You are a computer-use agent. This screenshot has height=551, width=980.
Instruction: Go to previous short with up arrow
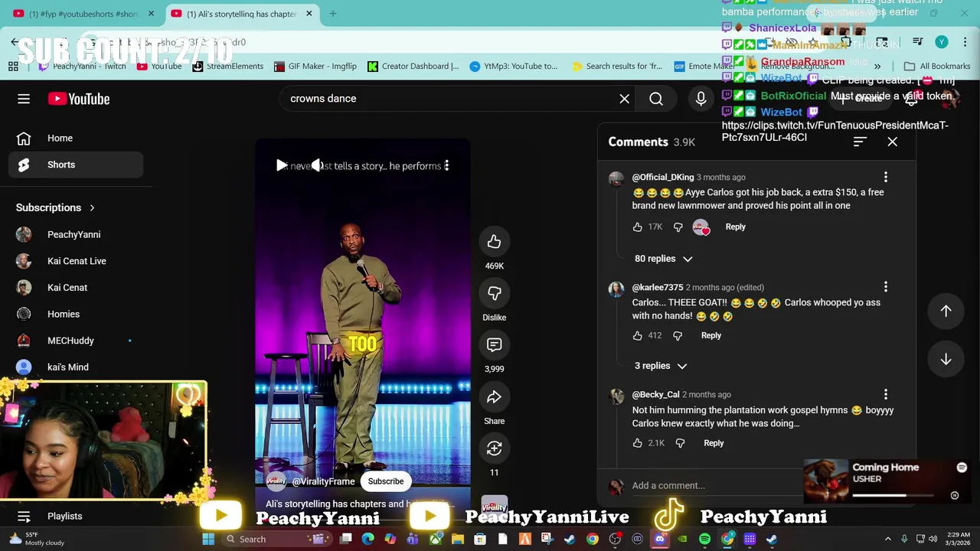[946, 311]
